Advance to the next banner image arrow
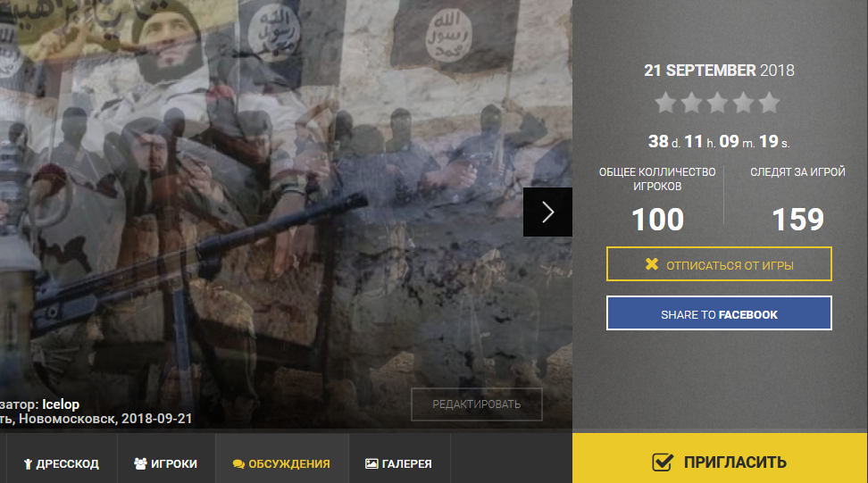 (x=547, y=212)
